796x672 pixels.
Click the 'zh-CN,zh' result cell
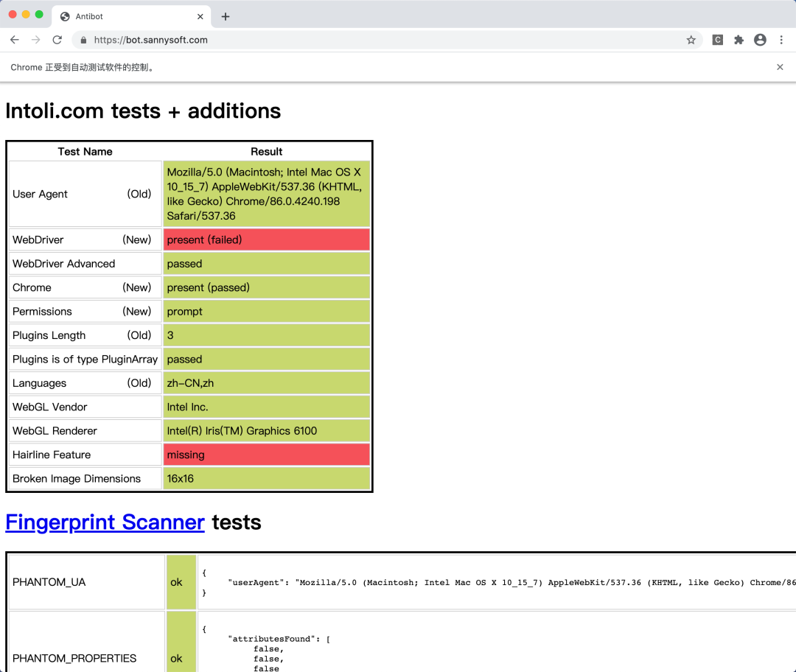(267, 382)
